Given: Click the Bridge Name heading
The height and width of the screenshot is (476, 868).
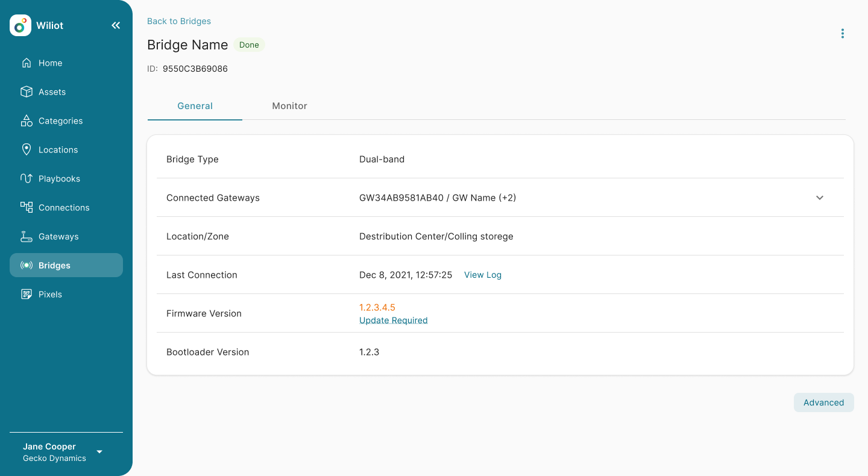Looking at the screenshot, I should 187,45.
